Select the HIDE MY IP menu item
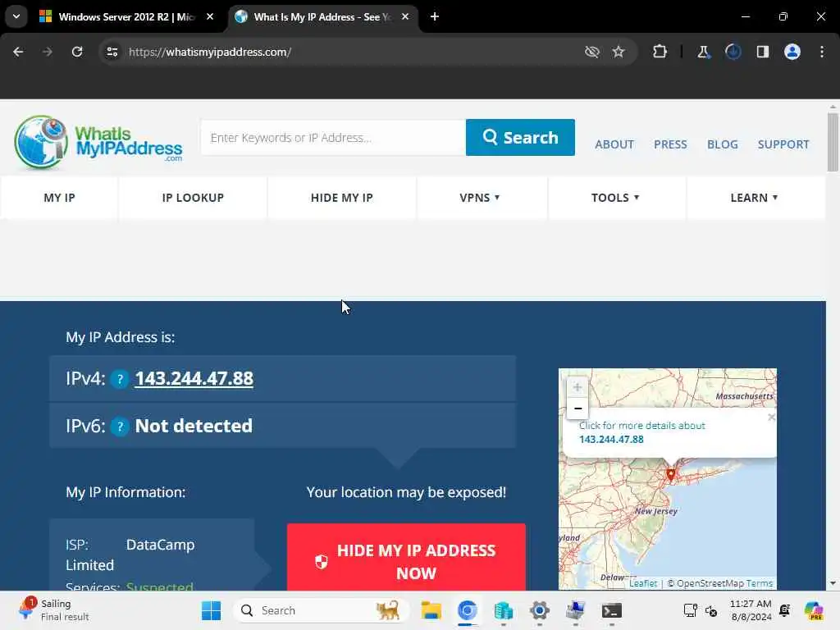 pyautogui.click(x=342, y=198)
